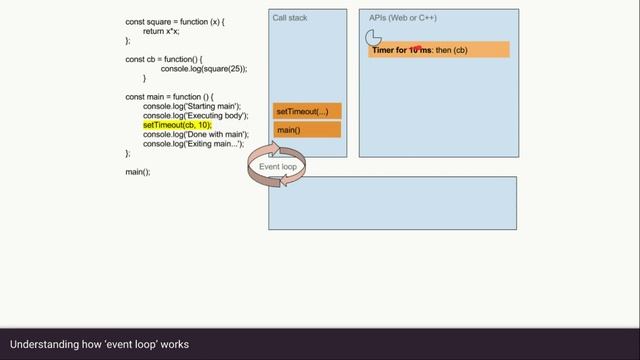The image size is (640, 360).
Task: Click the highlighted setTimeout(cb, 10); line
Action: 177,125
